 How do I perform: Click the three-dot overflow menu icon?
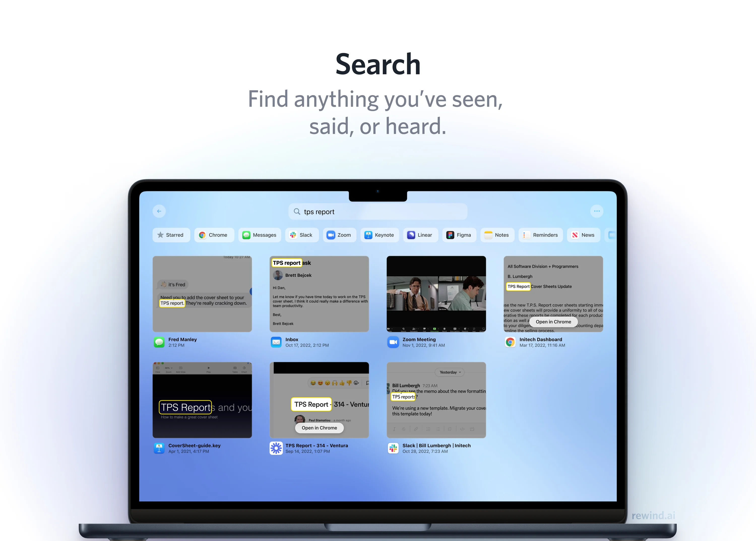coord(597,211)
